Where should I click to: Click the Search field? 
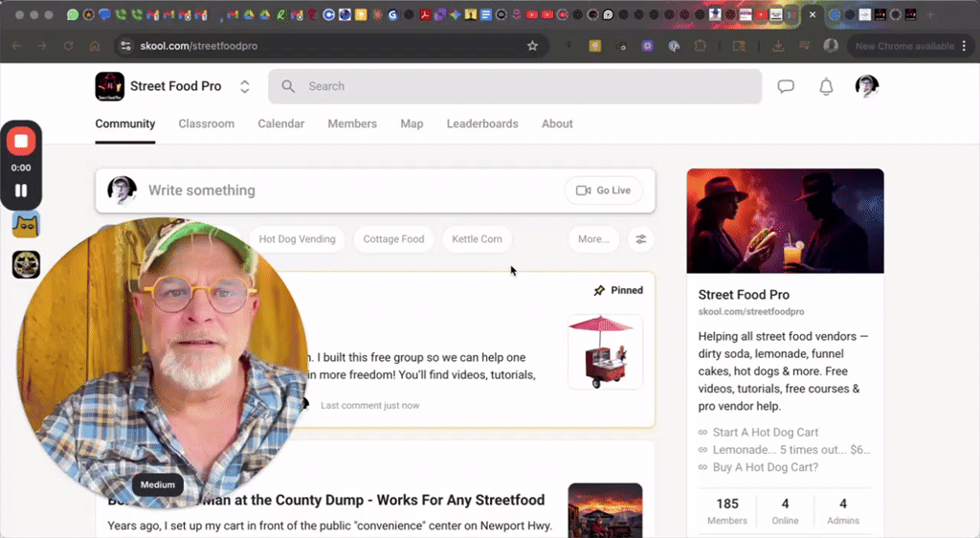[515, 86]
